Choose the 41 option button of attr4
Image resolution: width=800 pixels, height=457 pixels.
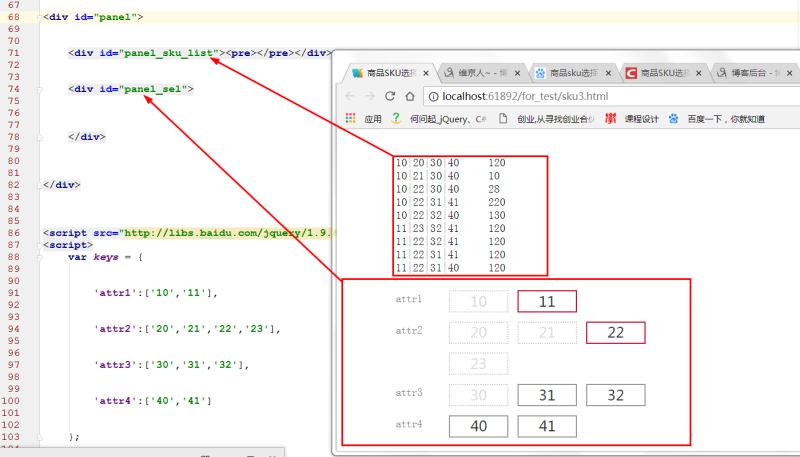pyautogui.click(x=547, y=426)
